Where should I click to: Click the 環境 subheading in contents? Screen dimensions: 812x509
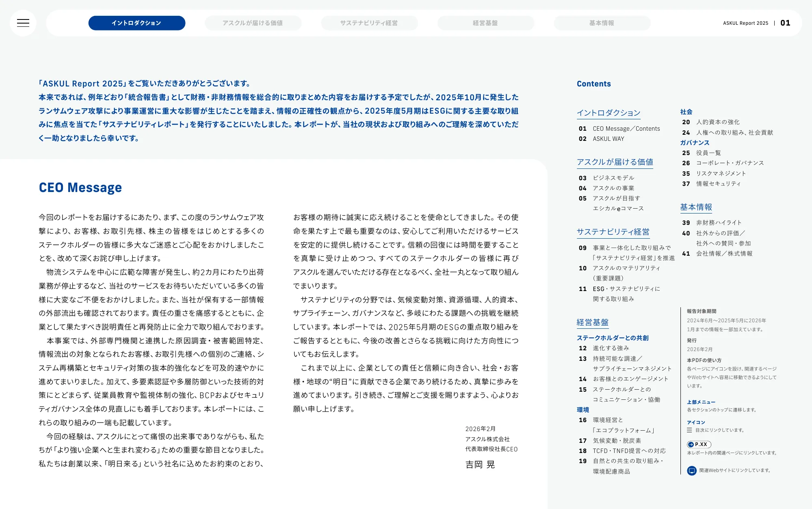pyautogui.click(x=583, y=410)
